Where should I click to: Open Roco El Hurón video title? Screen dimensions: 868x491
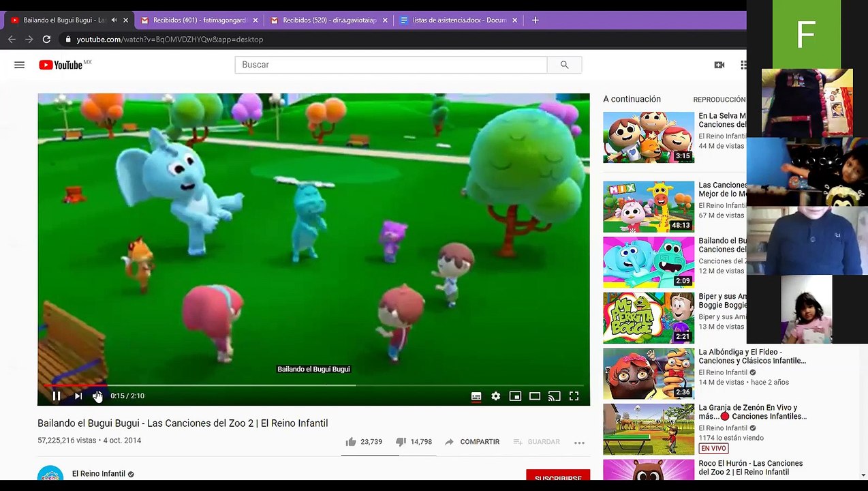tap(751, 468)
